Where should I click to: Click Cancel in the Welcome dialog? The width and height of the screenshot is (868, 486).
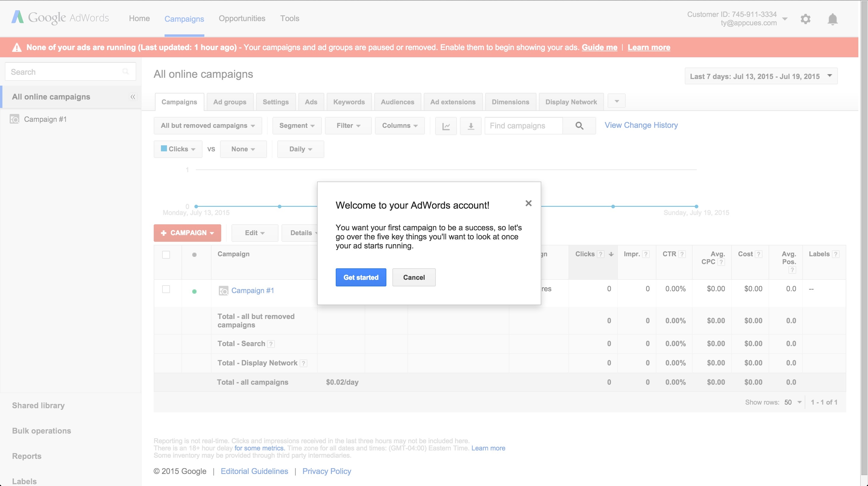tap(414, 277)
